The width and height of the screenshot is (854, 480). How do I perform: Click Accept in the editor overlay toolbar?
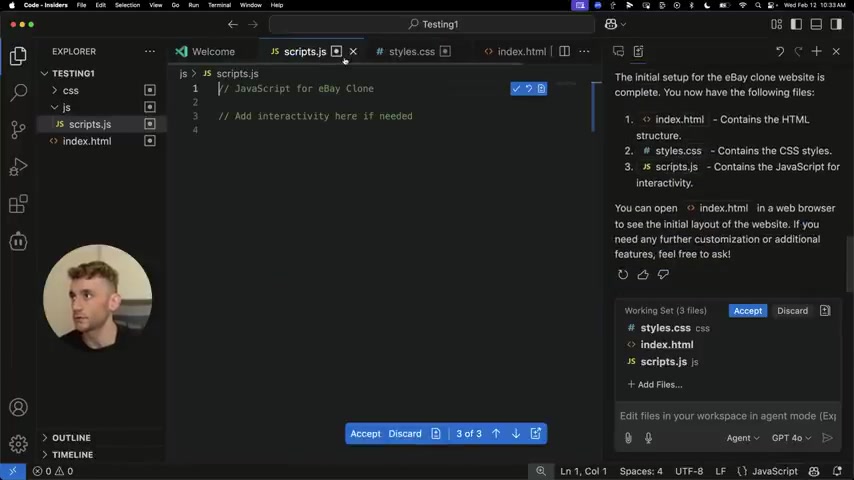[x=365, y=434]
